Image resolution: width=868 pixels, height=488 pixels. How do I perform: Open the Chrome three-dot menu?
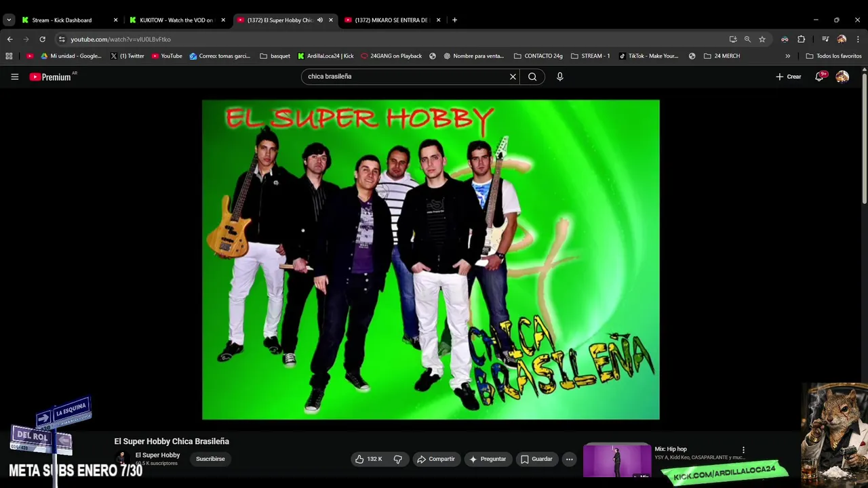point(858,39)
